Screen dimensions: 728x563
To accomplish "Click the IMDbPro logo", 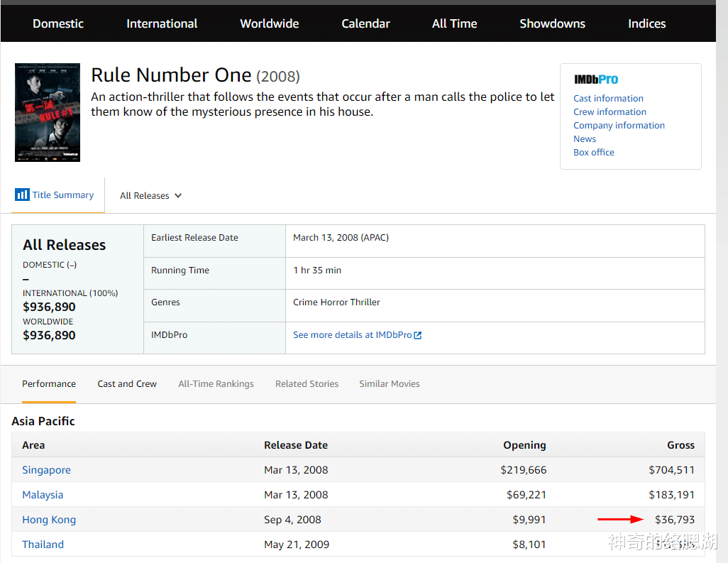I will (x=596, y=80).
